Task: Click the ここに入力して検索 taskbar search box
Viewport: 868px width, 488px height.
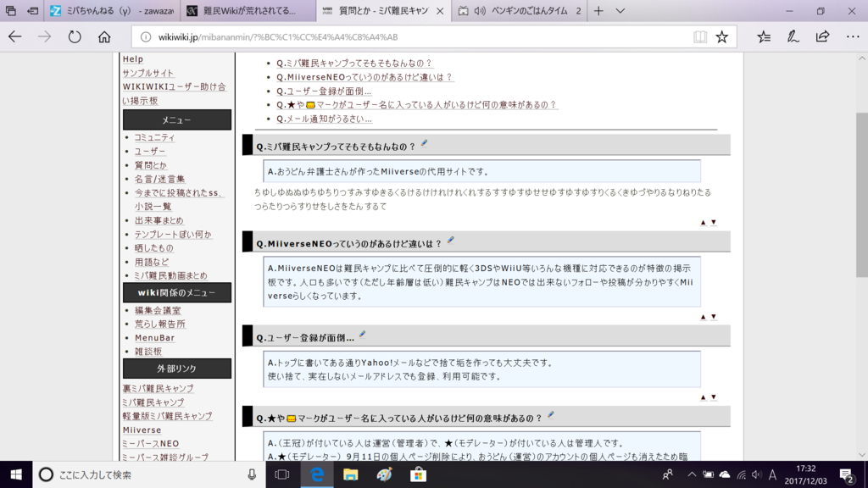Action: coord(149,474)
